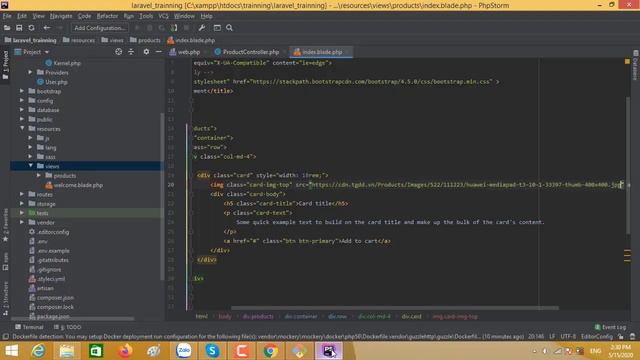Collapse the resources folder
This screenshot has width=640, height=360.
[x=22, y=129]
